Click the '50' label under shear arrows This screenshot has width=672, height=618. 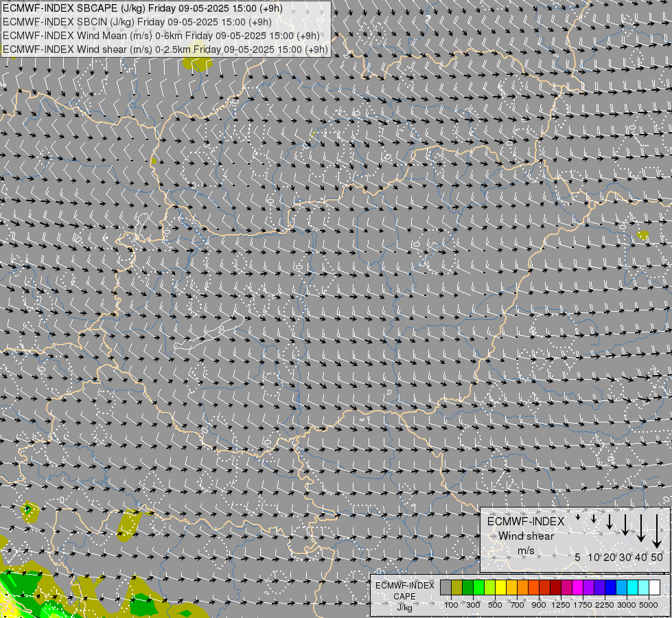coord(657,557)
